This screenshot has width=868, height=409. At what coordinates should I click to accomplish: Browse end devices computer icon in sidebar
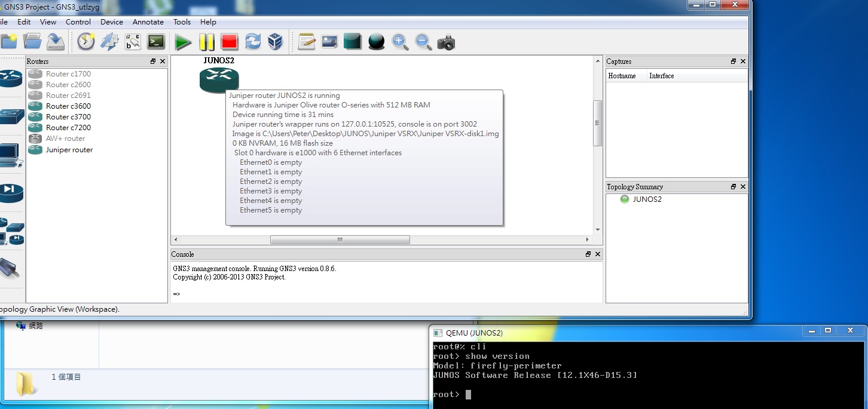[10, 155]
